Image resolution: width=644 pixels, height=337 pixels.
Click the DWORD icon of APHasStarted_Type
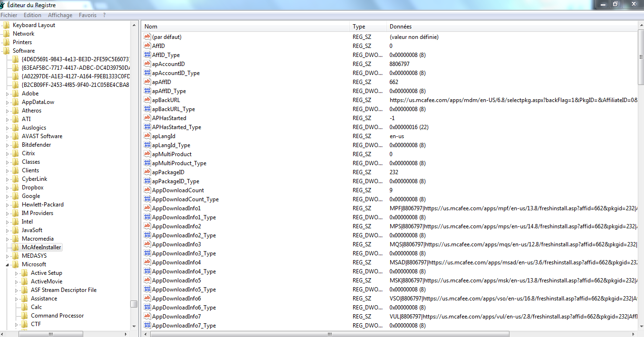[147, 127]
